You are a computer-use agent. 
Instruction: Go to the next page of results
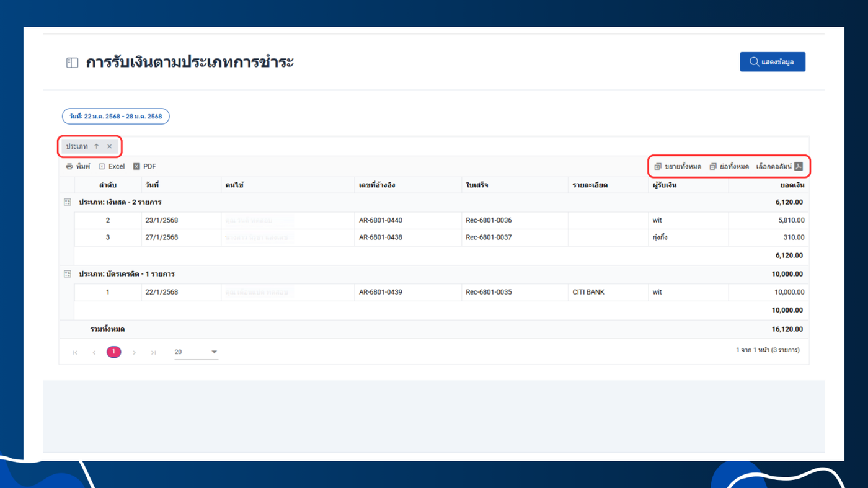point(134,352)
